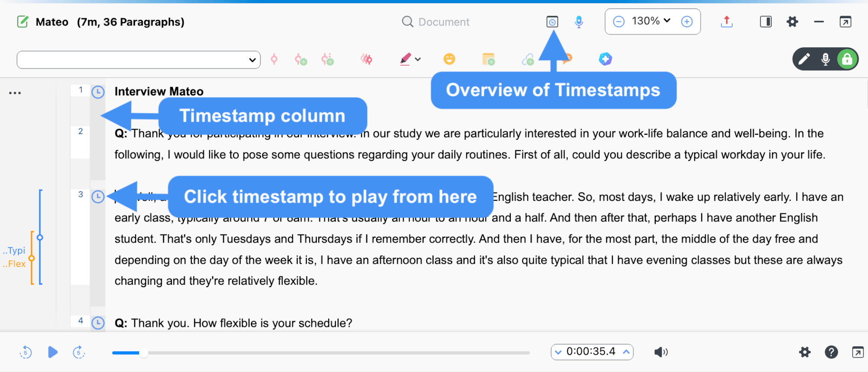
Task: Open the AI Assist sparkle icon
Action: 605,59
